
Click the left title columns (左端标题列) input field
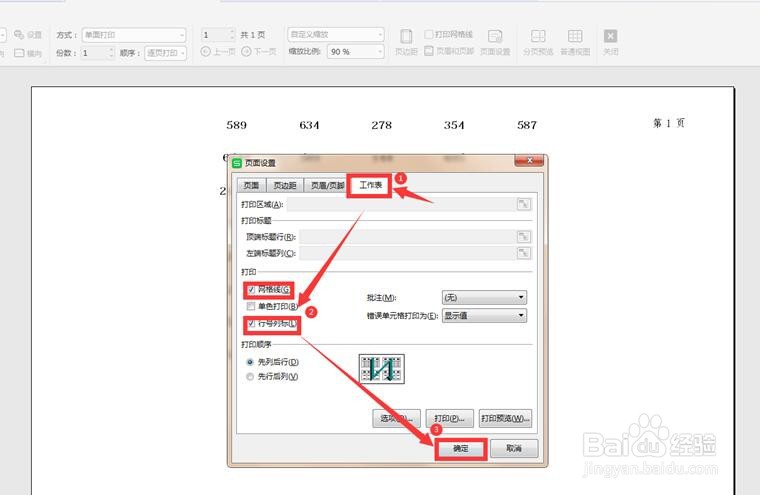[408, 253]
